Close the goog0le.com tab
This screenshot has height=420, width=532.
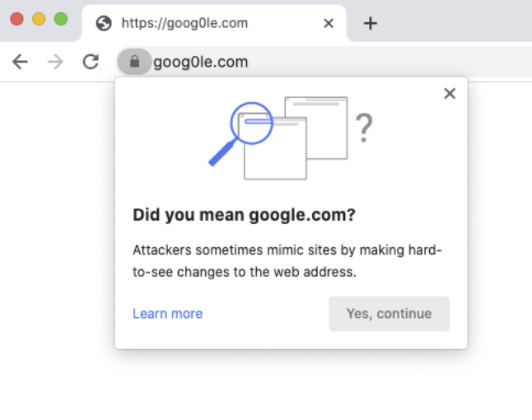pyautogui.click(x=329, y=23)
